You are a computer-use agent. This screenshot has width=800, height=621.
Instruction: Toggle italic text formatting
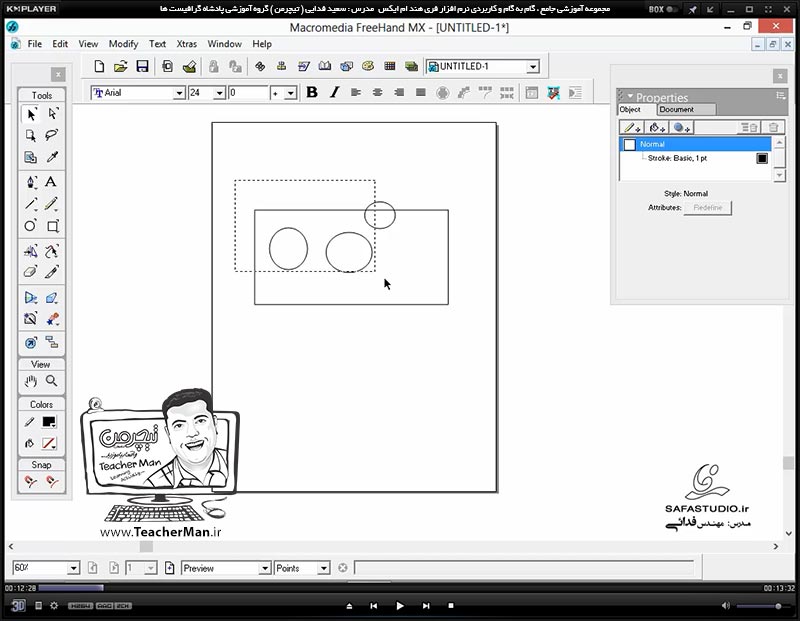334,92
